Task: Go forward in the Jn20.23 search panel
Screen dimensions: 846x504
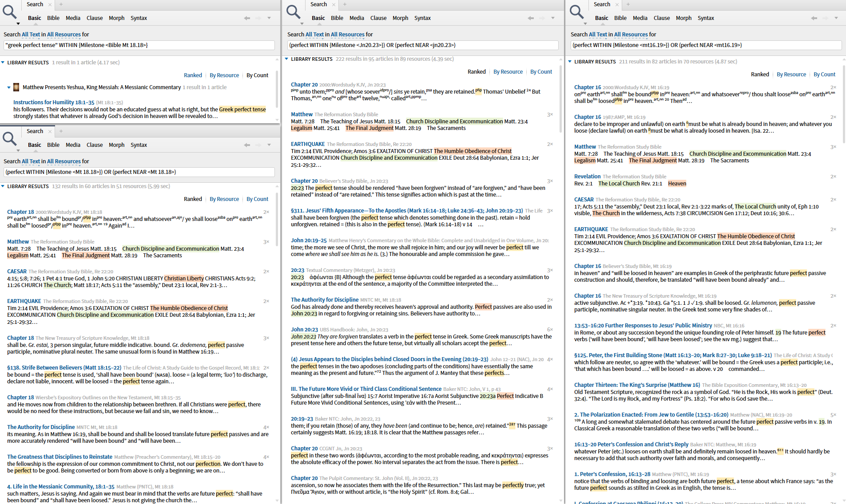Action: (x=542, y=18)
